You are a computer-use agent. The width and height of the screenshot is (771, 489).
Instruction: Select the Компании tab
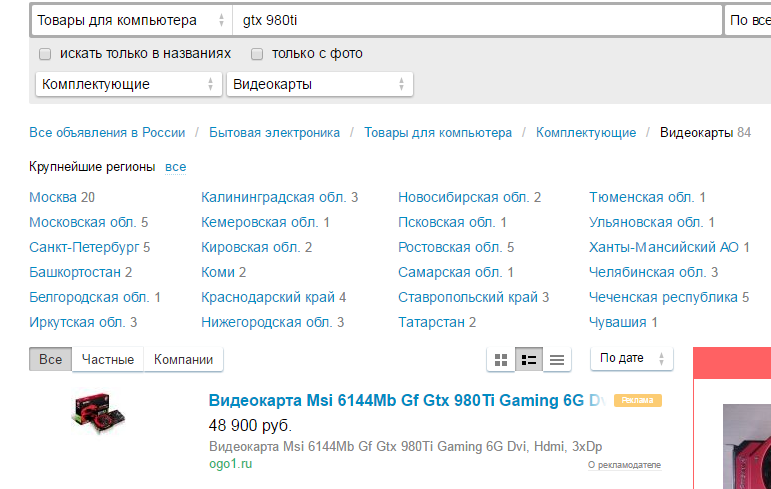(183, 359)
